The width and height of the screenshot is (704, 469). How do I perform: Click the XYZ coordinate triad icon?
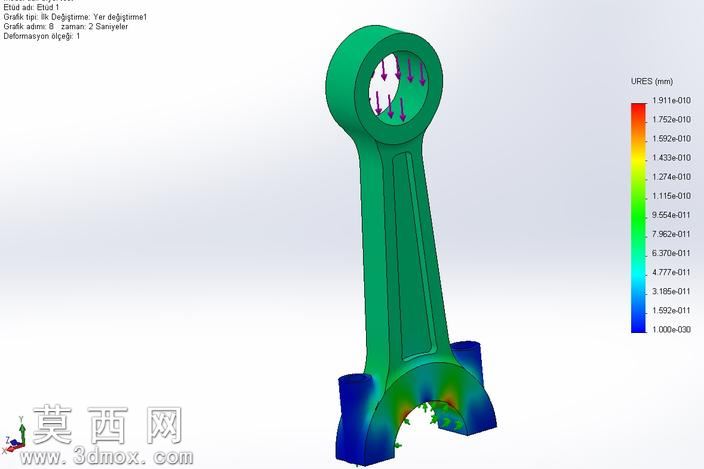14,434
